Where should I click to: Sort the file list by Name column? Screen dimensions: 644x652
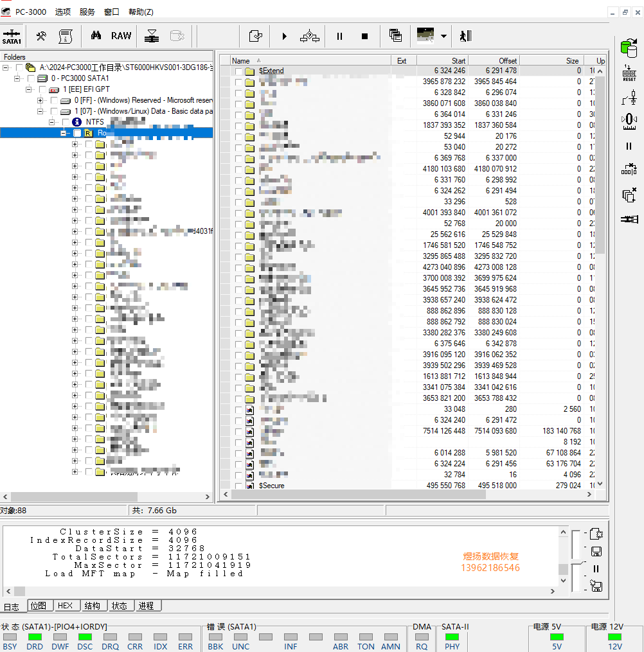(x=310, y=61)
